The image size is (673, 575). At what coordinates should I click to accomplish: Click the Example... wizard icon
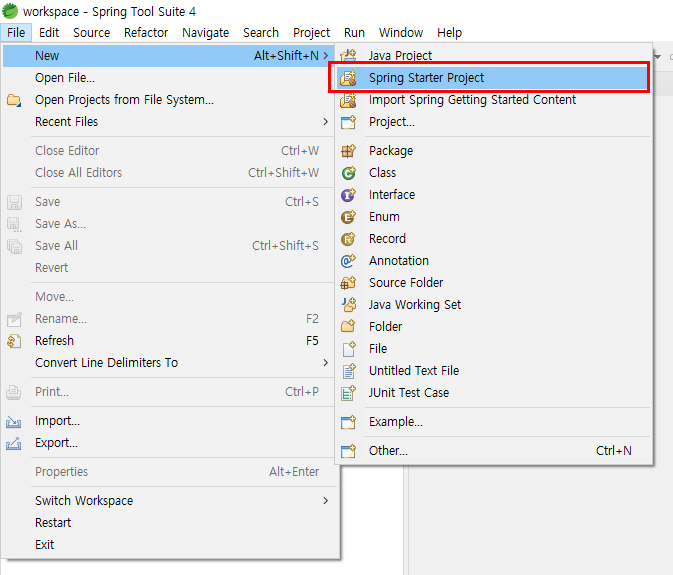click(x=348, y=422)
